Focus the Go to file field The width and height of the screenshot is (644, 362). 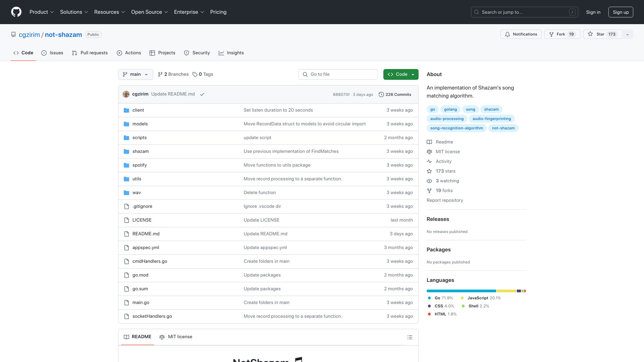338,74
